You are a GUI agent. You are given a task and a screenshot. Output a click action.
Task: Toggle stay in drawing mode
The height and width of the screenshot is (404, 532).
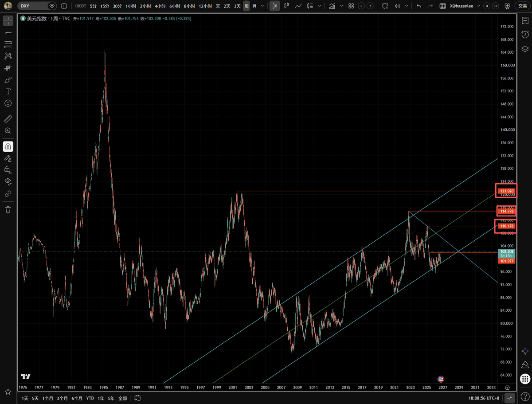[x=8, y=158]
